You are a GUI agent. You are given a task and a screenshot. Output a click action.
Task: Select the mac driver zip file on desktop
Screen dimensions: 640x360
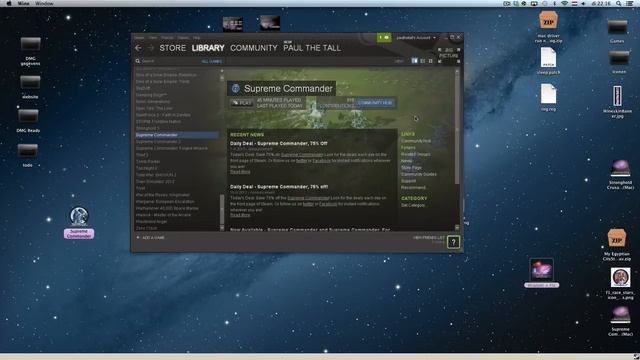click(x=548, y=20)
